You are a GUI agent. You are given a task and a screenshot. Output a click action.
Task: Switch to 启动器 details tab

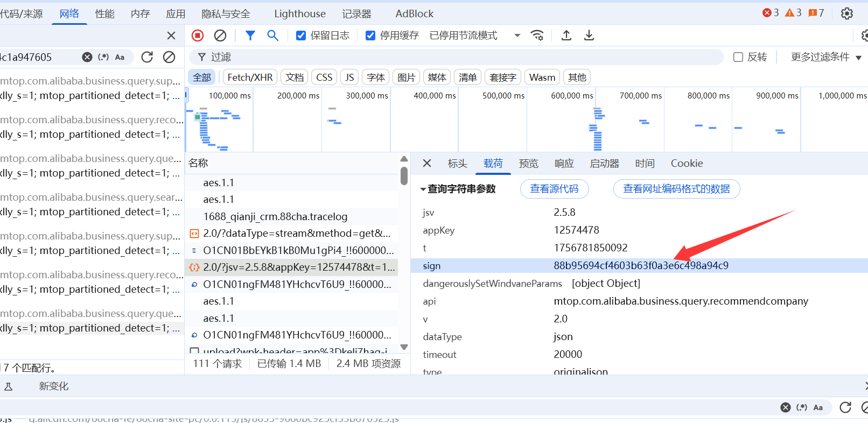pyautogui.click(x=605, y=163)
